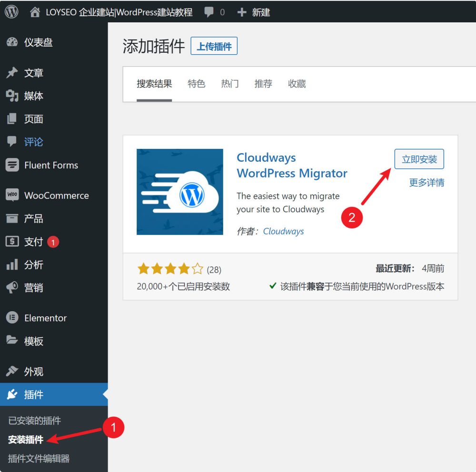Viewport: 476px width, 472px height.
Task: Open the 页面 menu label
Action: (34, 119)
